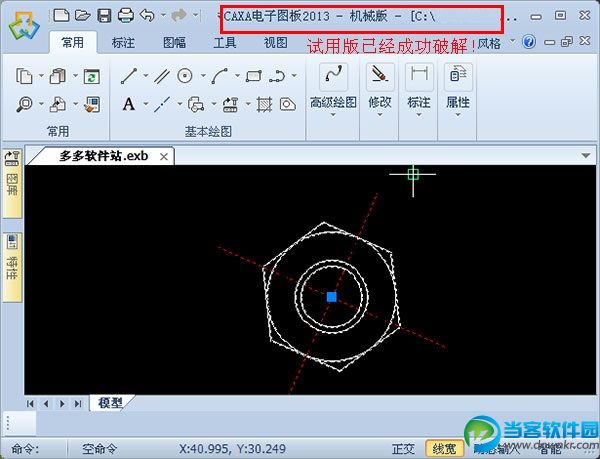Go to last sheet navigation arrow

click(78, 404)
